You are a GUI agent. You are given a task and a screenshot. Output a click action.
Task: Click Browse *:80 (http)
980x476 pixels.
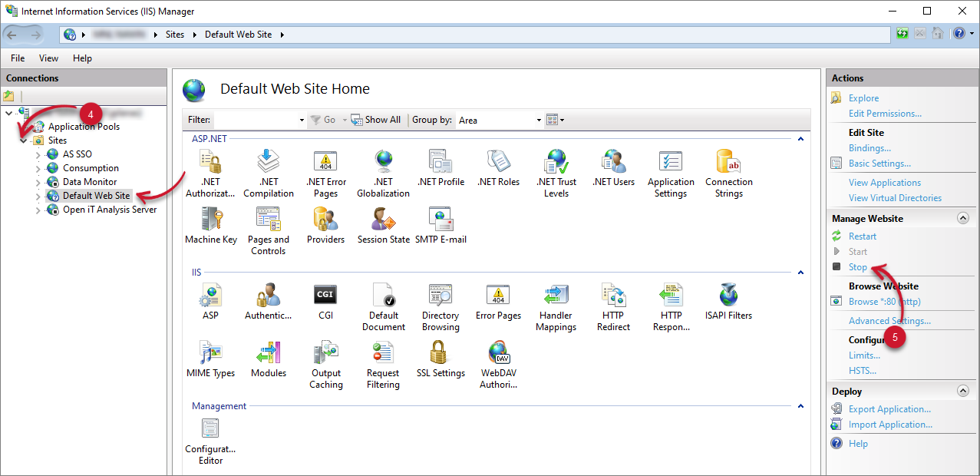(x=882, y=301)
